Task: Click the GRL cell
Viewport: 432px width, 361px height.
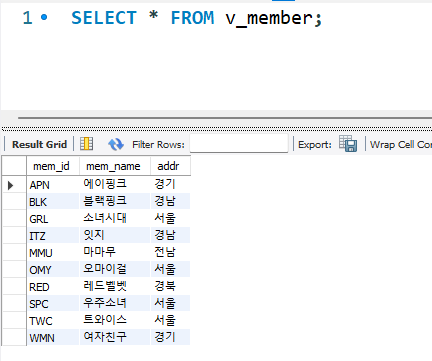Action: [53, 219]
